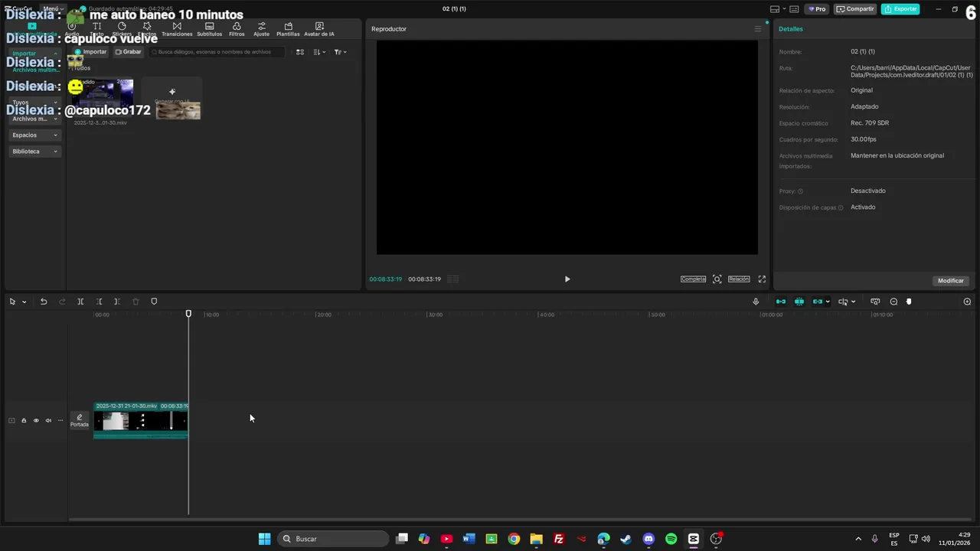The width and height of the screenshot is (980, 551).
Task: Expand the Archivos m... sidebar section
Action: (x=34, y=119)
